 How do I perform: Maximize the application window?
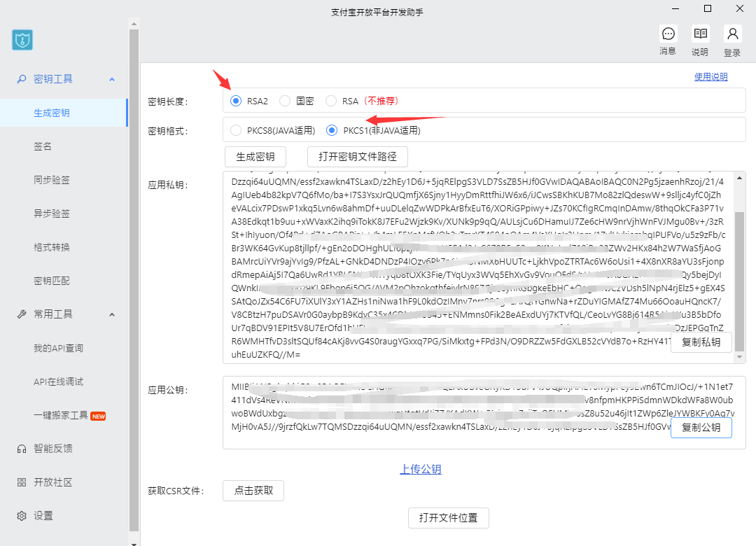point(707,8)
